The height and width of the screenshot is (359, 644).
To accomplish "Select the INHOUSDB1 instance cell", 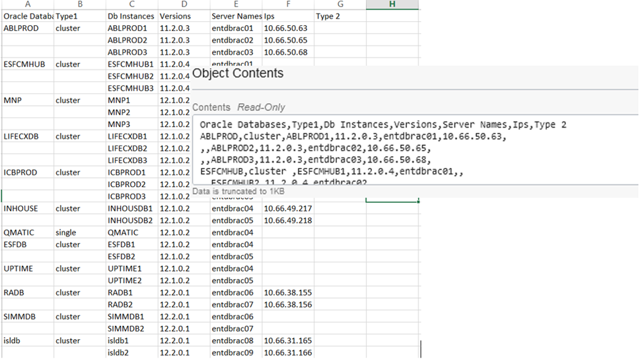I will click(132, 208).
